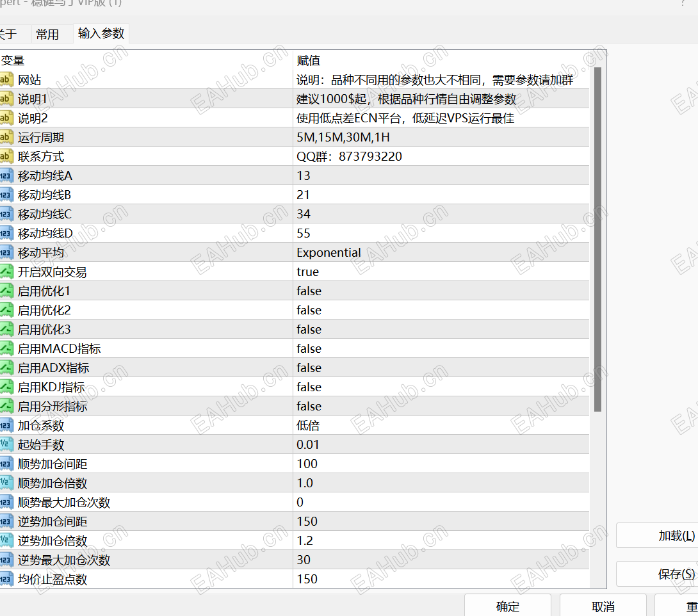Screen dimensions: 698x616
Task: Edit the 顺势最大加仓次数 value 0
Action: [x=441, y=502]
